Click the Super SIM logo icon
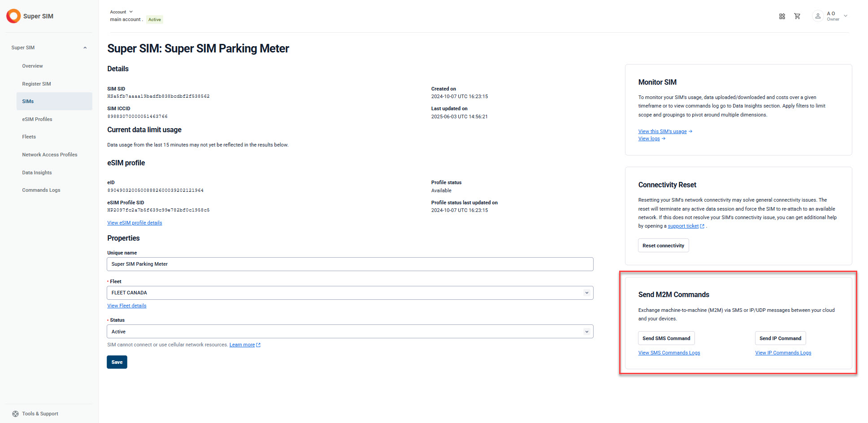Viewport: 868px width, 423px height. click(x=13, y=16)
